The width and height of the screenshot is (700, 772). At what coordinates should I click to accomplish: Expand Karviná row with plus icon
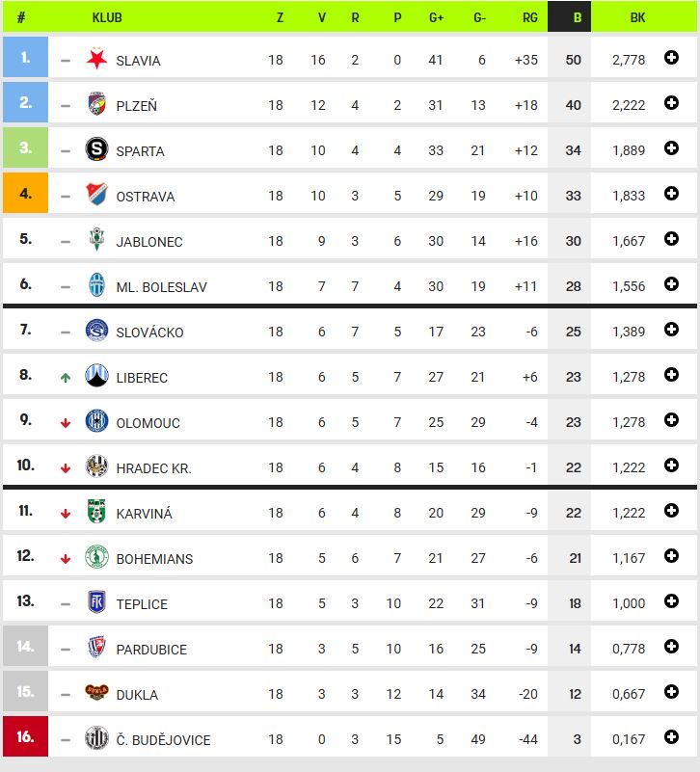coord(671,511)
